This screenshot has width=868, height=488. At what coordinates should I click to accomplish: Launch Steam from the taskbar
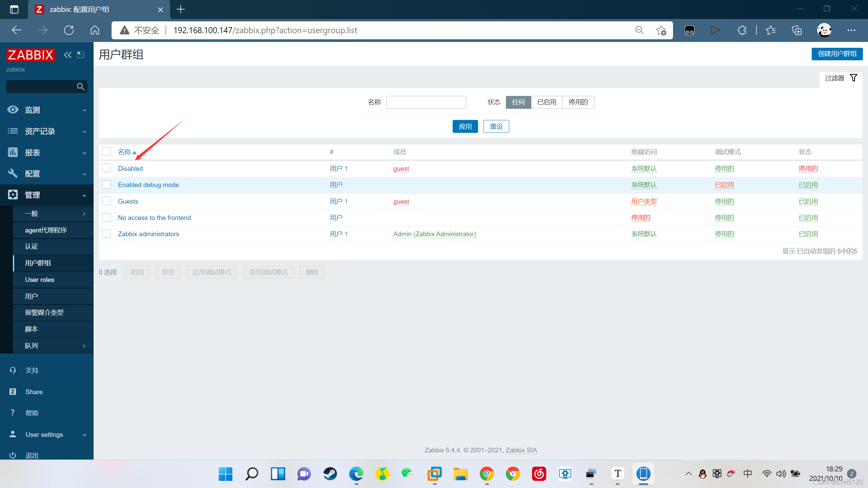(x=330, y=474)
